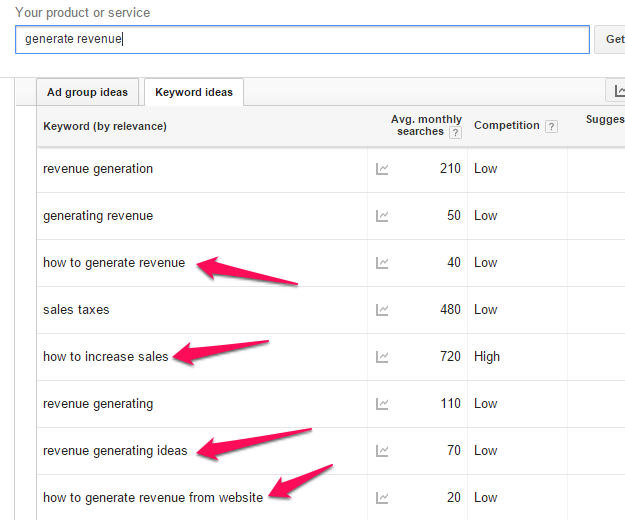The height and width of the screenshot is (520, 625).
Task: Click chart view button at top right
Action: (616, 90)
